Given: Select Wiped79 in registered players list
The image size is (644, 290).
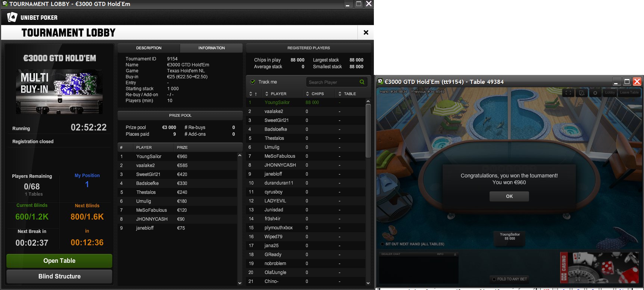Looking at the screenshot, I should (x=306, y=237).
